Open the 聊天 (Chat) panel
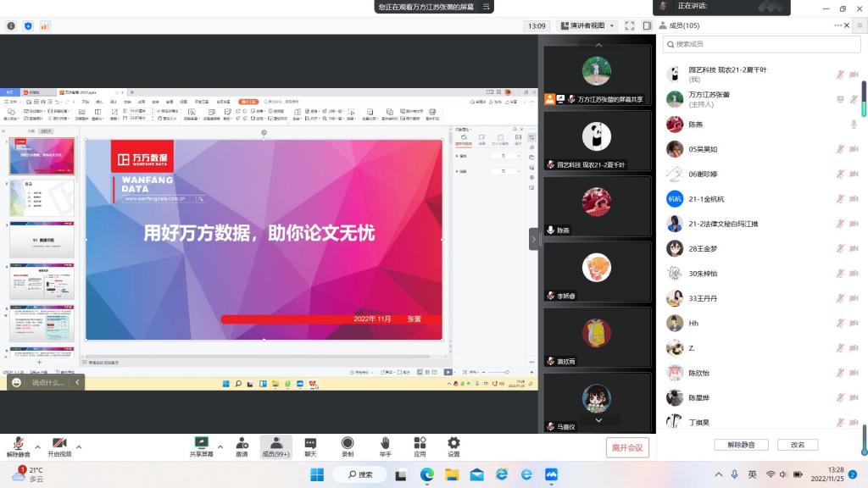Screen dimensions: 868x488 pos(310,446)
